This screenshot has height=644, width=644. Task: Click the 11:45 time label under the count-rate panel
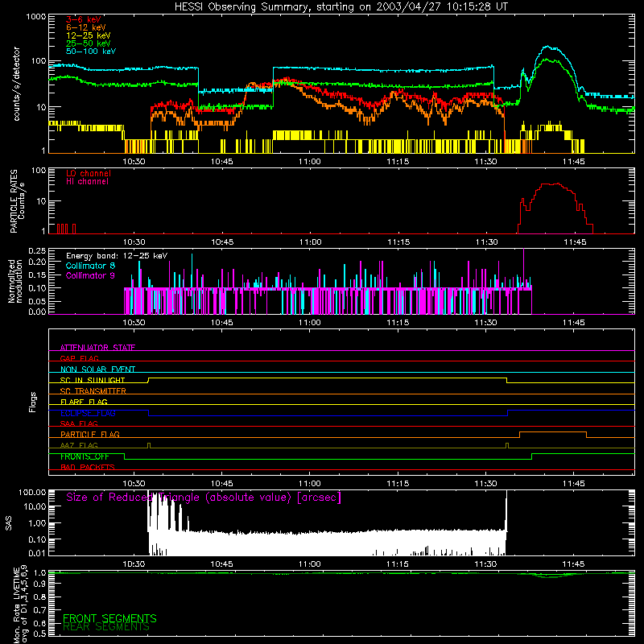tap(573, 162)
